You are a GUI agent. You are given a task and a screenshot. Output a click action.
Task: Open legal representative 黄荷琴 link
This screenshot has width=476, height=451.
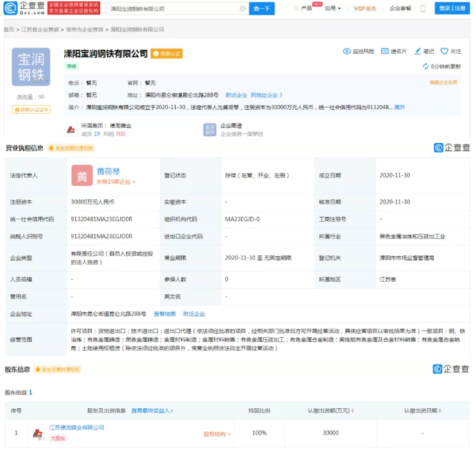point(108,171)
